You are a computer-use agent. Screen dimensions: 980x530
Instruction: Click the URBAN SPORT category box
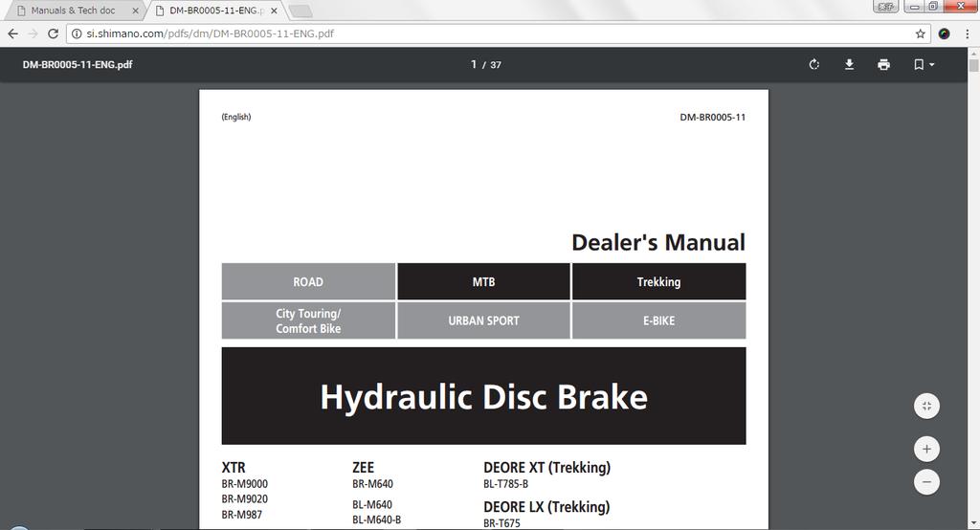(x=483, y=320)
